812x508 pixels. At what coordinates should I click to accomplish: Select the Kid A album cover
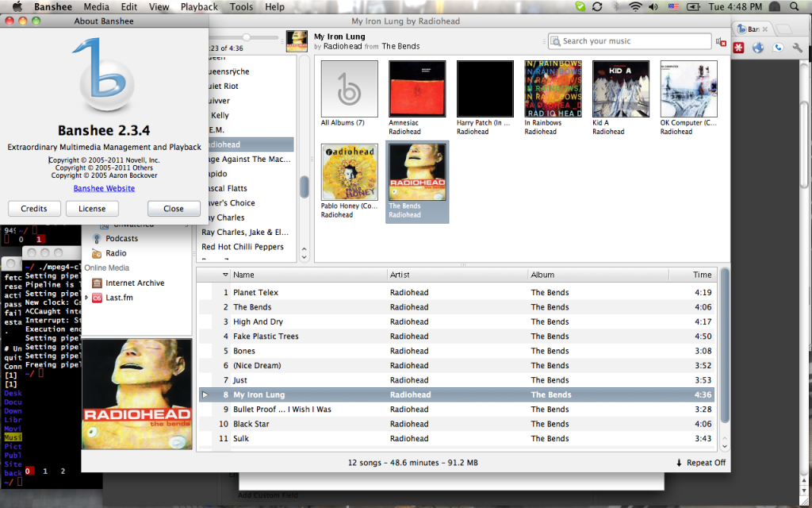[x=621, y=89]
